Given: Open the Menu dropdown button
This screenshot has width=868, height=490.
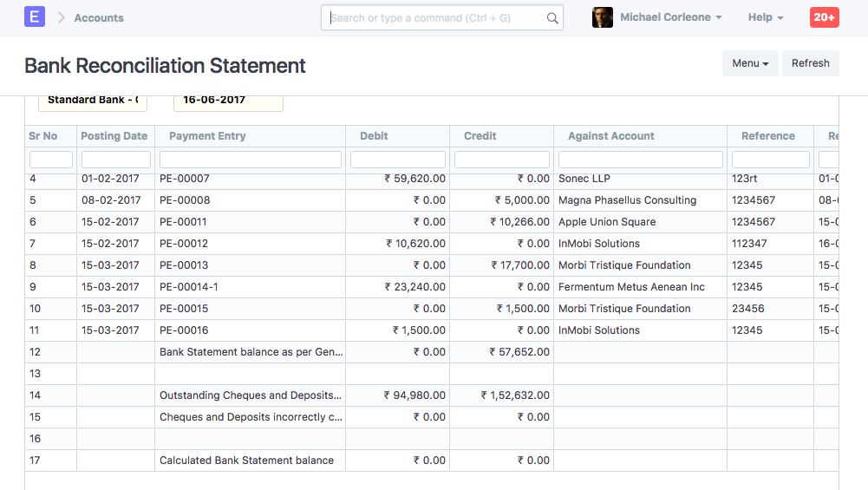Looking at the screenshot, I should point(750,63).
